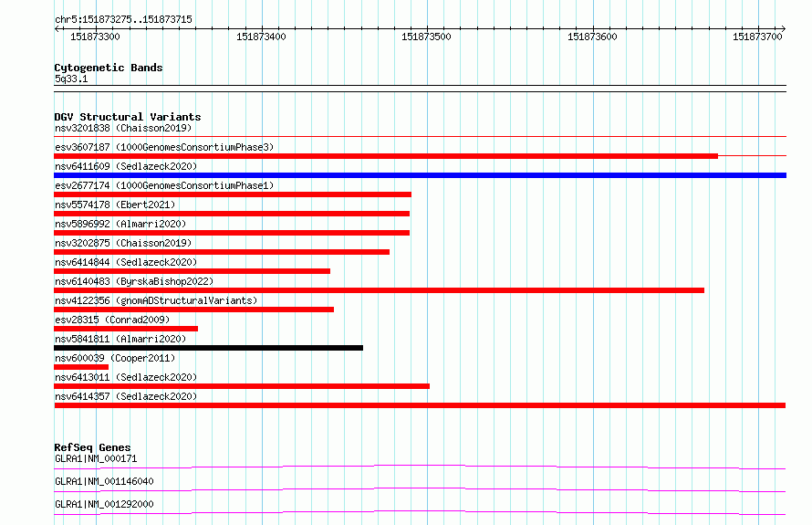Click the chr5:151873275..151873715 coordinate text
This screenshot has height=525, width=812.
pyautogui.click(x=123, y=19)
